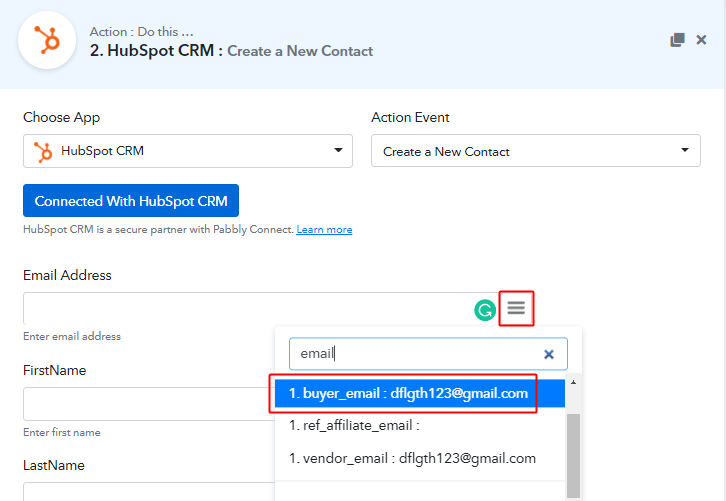Click the LastName input field
This screenshot has height=501, width=726.
[x=149, y=492]
